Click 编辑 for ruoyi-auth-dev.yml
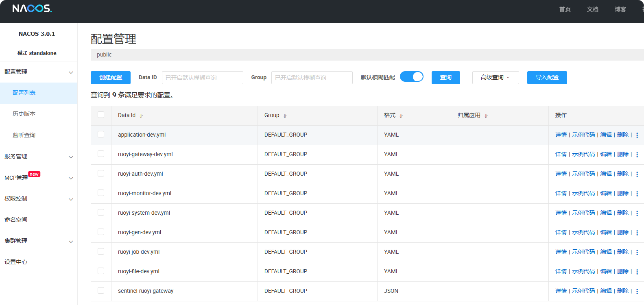 (x=606, y=174)
